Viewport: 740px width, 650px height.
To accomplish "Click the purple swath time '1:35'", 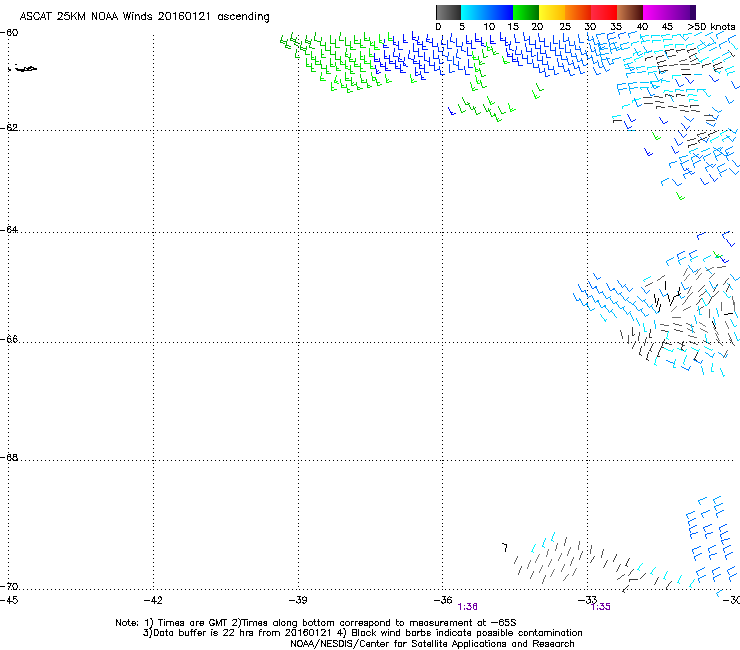I will pyautogui.click(x=601, y=607).
